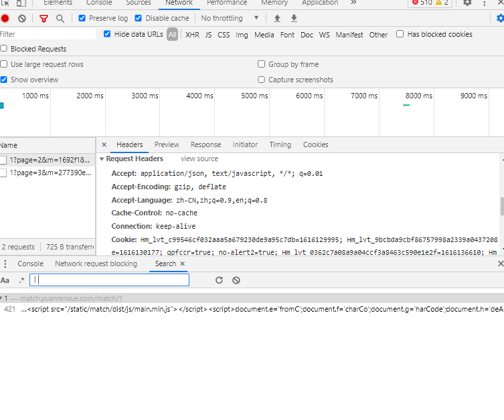Screen dimensions: 504x420
Task: Enable Blocked Requests checkbox
Action: click(4, 48)
